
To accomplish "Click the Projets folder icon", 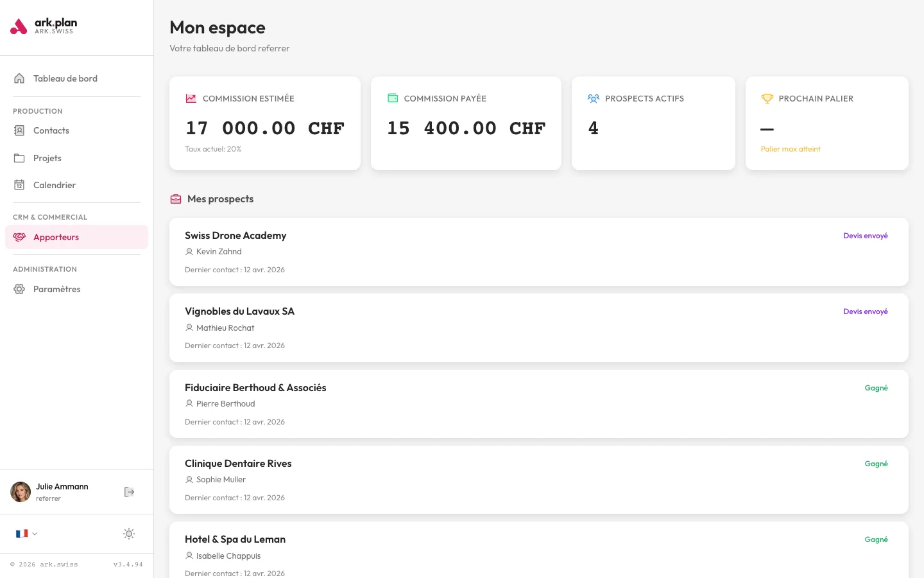I will click(x=19, y=158).
